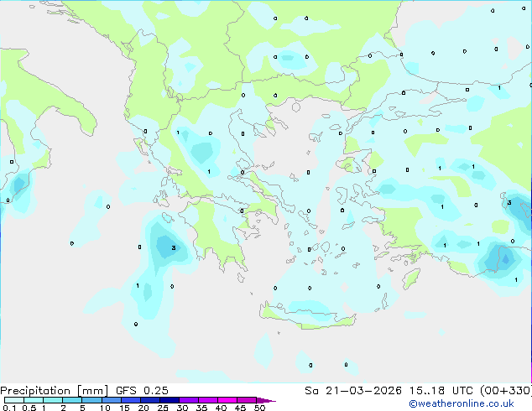This screenshot has height=411, width=532.
Task: Click the over-50 arrow tip of legend
Action: (266, 400)
